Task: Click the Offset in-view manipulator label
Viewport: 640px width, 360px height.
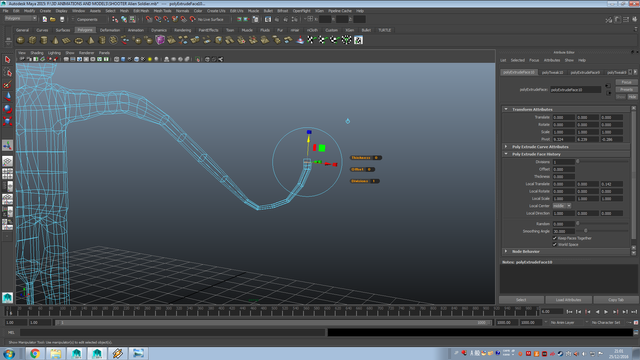Action: pyautogui.click(x=362, y=169)
